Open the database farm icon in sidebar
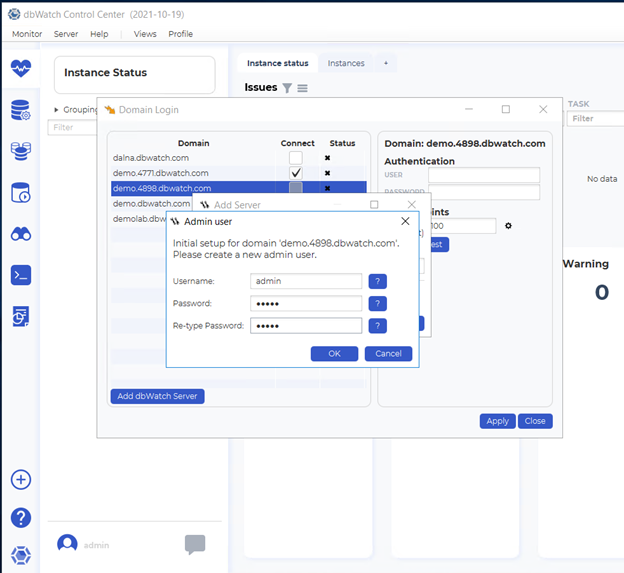Screen dimensions: 624x573 pyautogui.click(x=21, y=151)
